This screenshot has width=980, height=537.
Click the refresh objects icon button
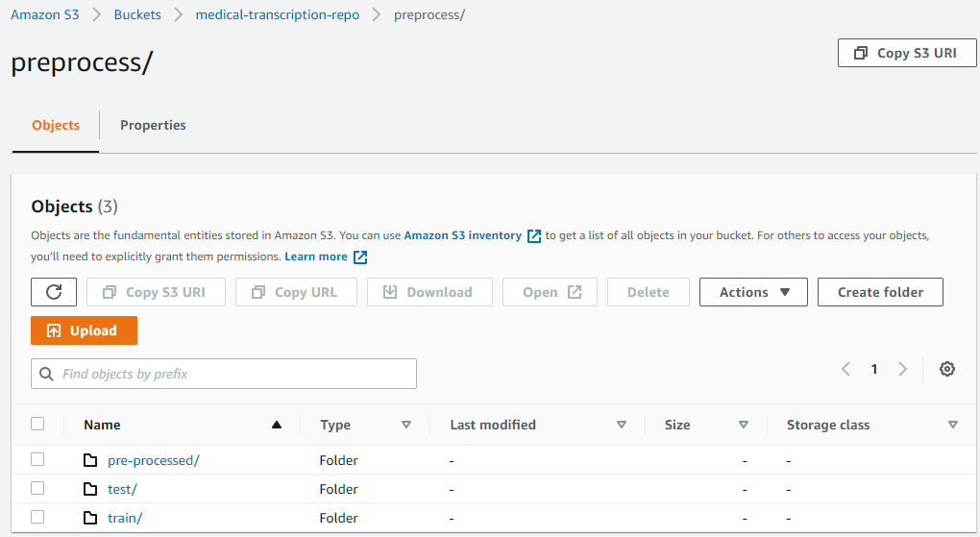(x=54, y=292)
